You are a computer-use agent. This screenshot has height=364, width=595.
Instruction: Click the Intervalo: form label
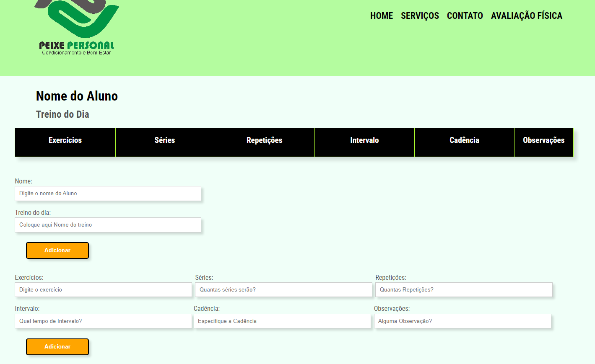click(x=27, y=309)
